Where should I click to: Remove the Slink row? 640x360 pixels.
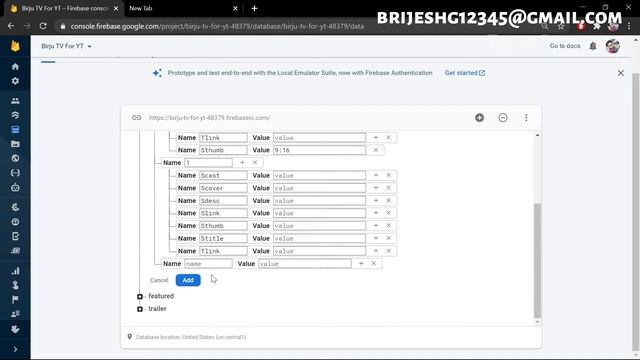tap(389, 213)
